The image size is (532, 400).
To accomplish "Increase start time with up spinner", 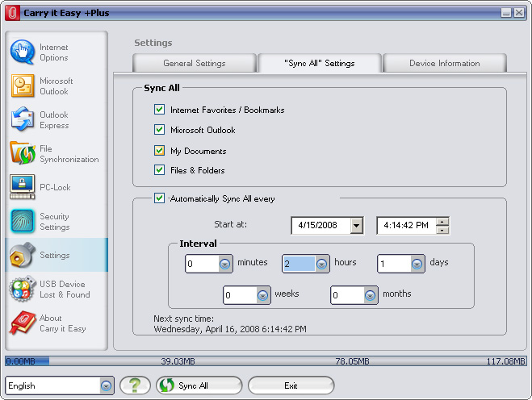I will pyautogui.click(x=442, y=222).
